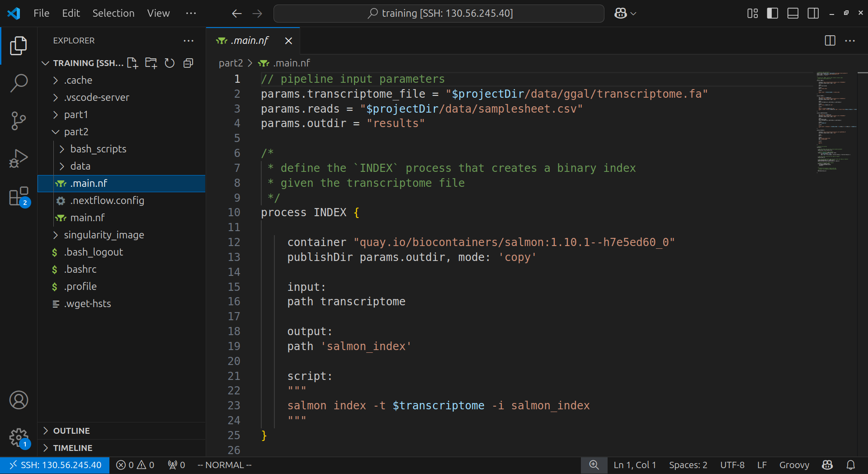The image size is (868, 474).
Task: Open the Search view in activity bar
Action: (19, 83)
